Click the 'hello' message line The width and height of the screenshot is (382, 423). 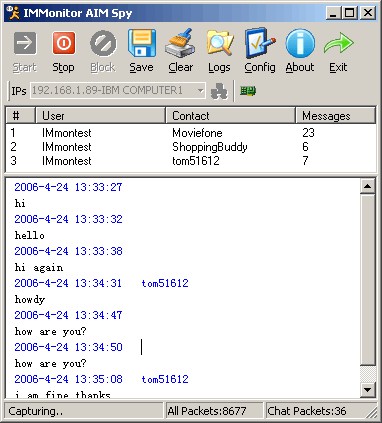coord(30,235)
